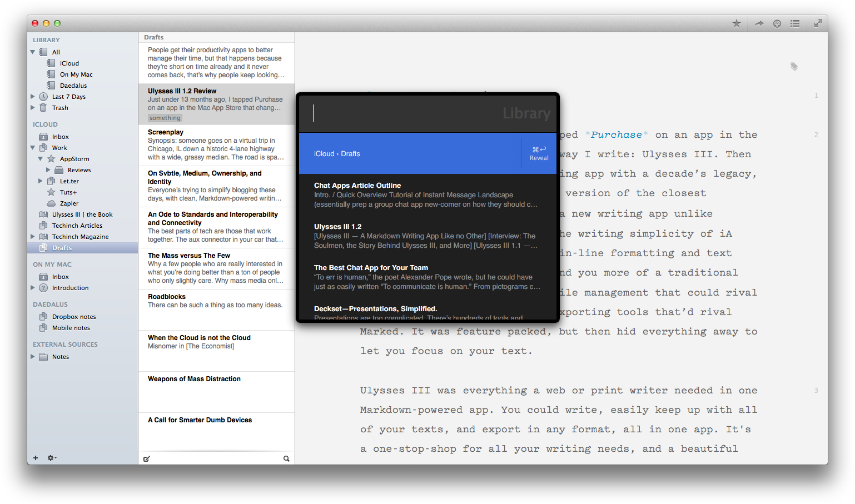This screenshot has height=504, width=855.
Task: Select On My Mac under All
Action: 82,74
